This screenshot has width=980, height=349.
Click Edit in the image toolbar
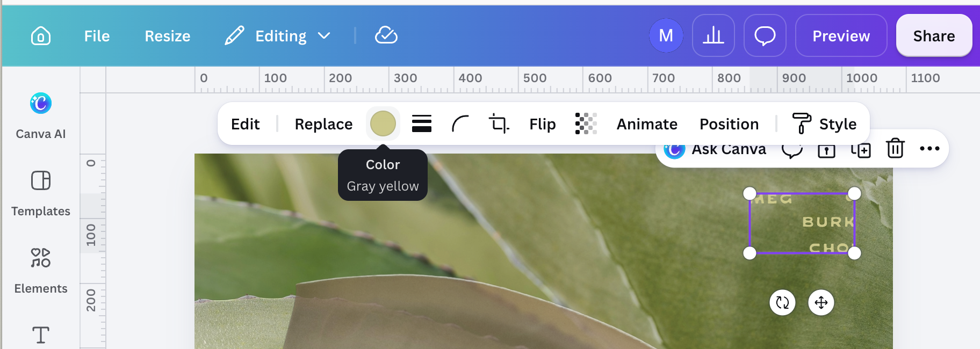[245, 124]
